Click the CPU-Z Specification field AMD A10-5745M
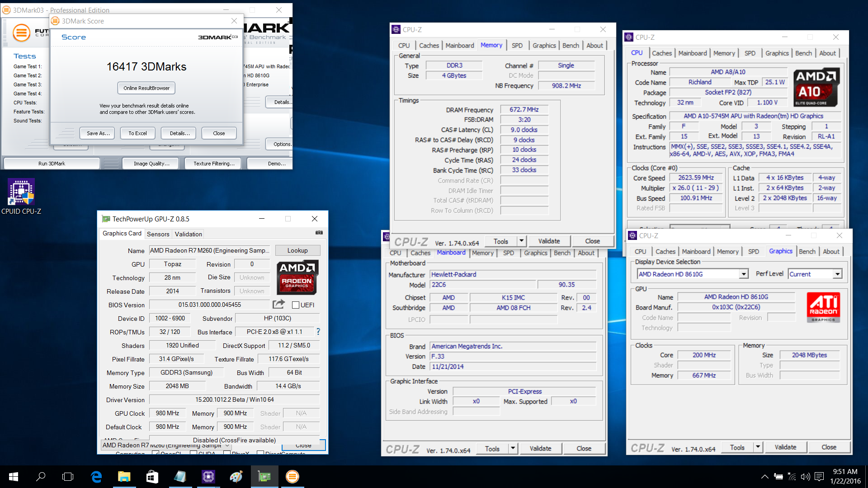The image size is (868, 488). pyautogui.click(x=755, y=116)
